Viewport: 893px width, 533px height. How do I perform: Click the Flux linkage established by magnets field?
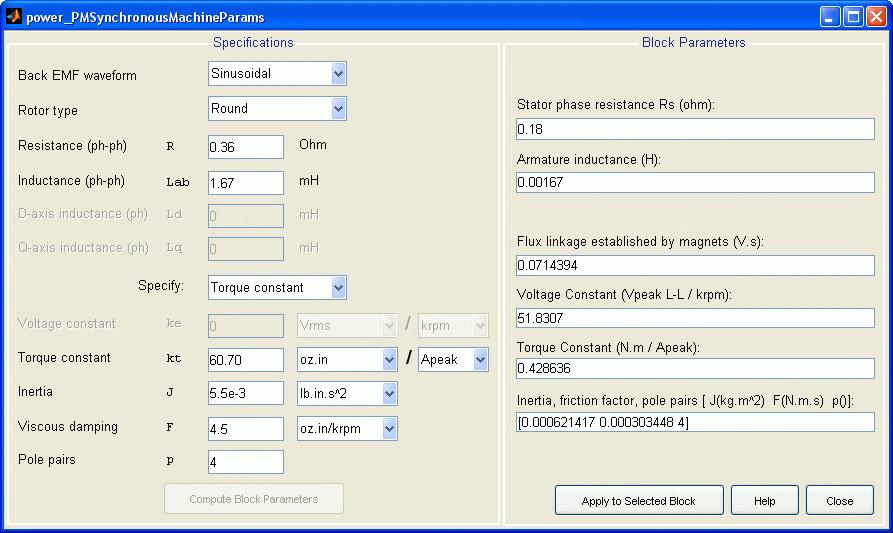tap(695, 266)
